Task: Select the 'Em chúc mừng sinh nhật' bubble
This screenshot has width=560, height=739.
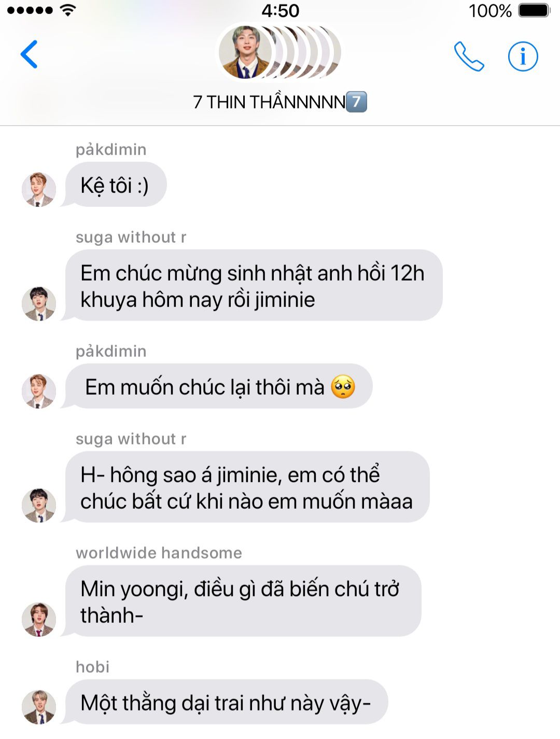Action: 253,285
